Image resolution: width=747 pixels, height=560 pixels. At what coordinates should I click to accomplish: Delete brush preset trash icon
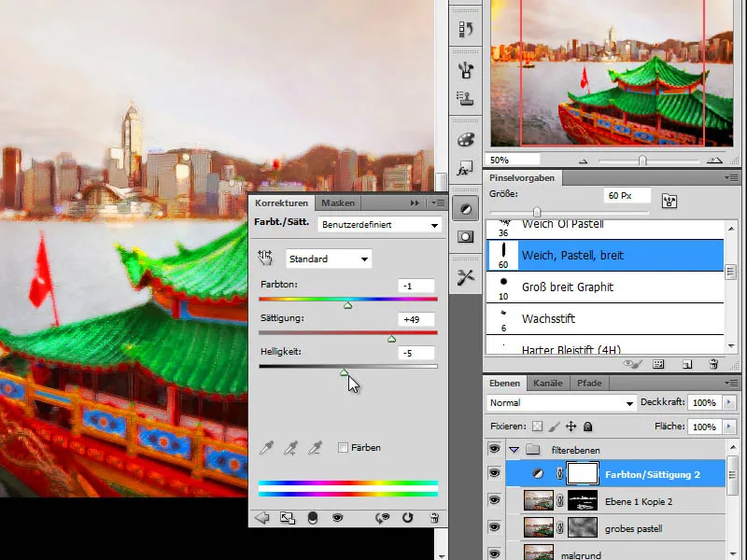(x=713, y=364)
